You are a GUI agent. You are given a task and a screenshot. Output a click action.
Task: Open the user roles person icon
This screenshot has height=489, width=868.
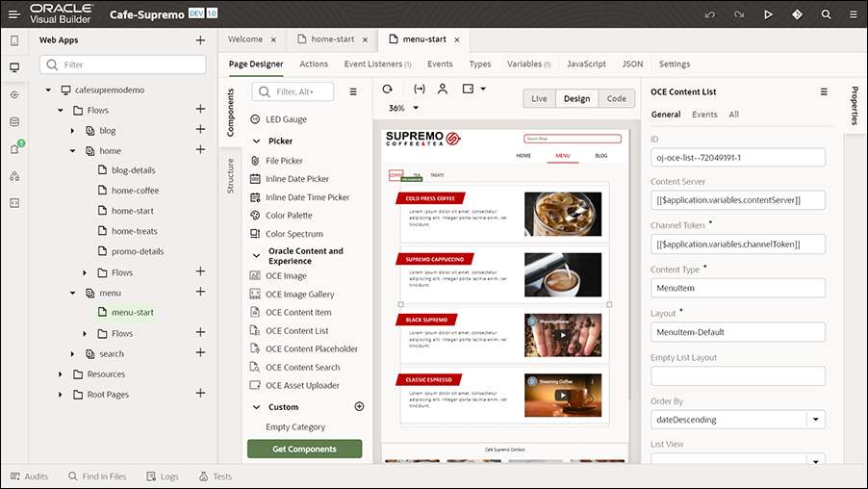tap(443, 89)
